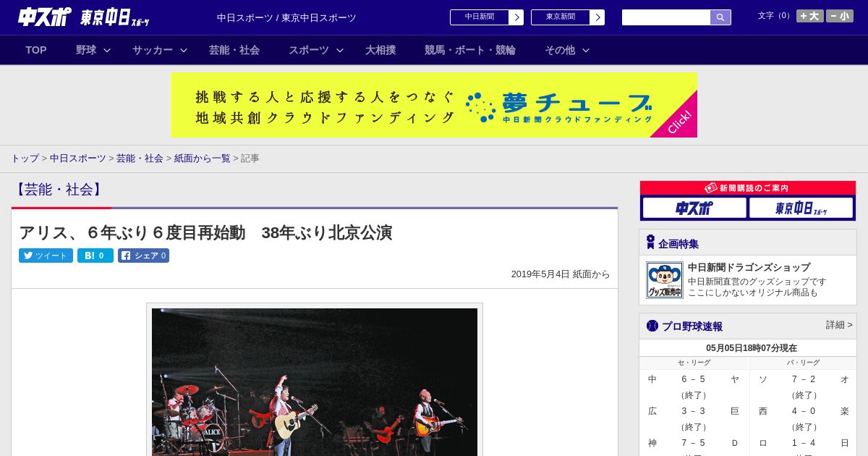Go to TOP in navigation bar
The image size is (868, 456).
coord(36,50)
